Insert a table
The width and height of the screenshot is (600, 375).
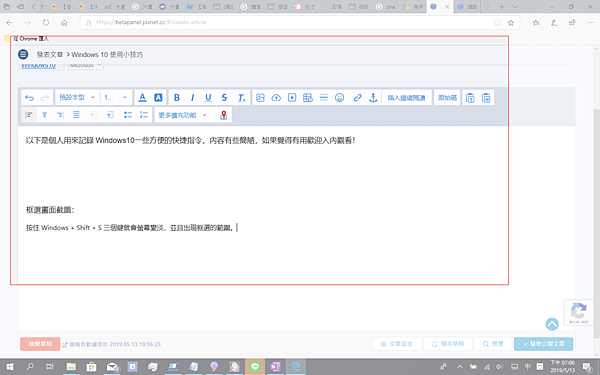pos(308,98)
